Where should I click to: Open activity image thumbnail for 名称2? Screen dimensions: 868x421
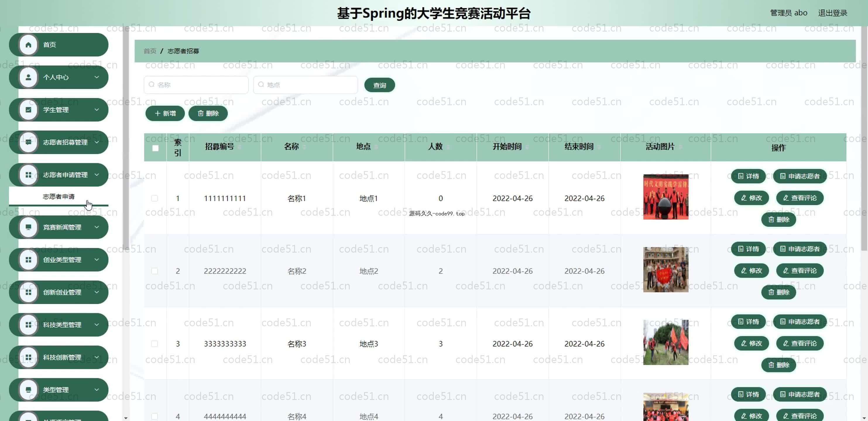point(666,270)
